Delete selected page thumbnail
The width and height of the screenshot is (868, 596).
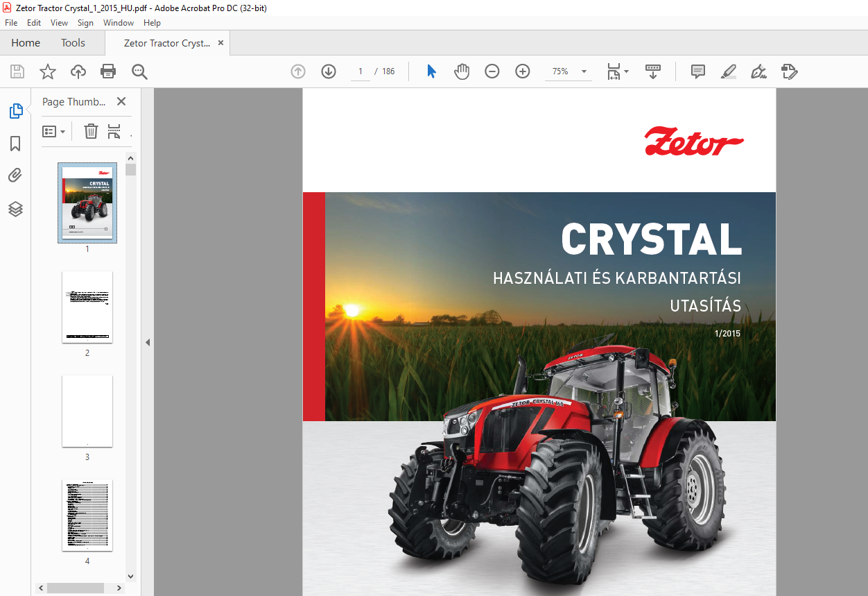[x=91, y=131]
